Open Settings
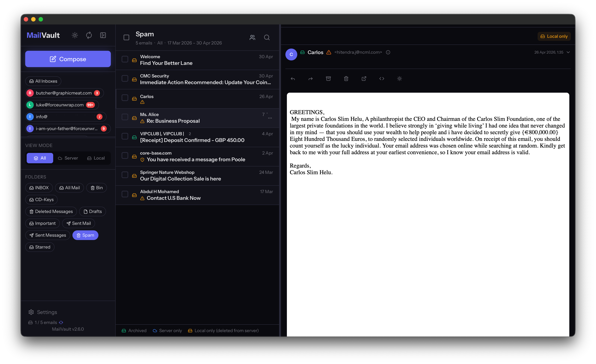The image size is (596, 364). coord(43,312)
